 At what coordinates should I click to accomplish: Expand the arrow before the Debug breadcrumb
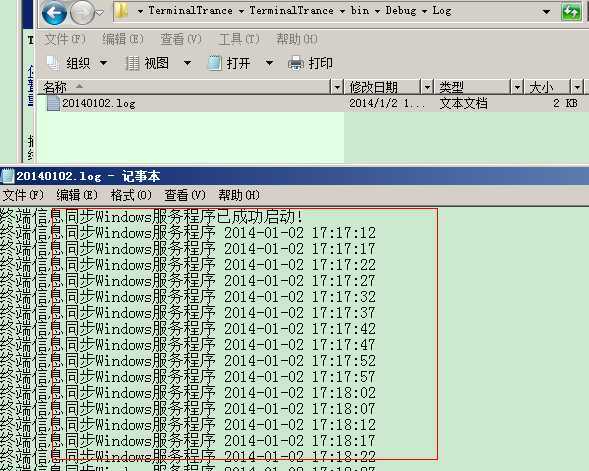tap(378, 12)
